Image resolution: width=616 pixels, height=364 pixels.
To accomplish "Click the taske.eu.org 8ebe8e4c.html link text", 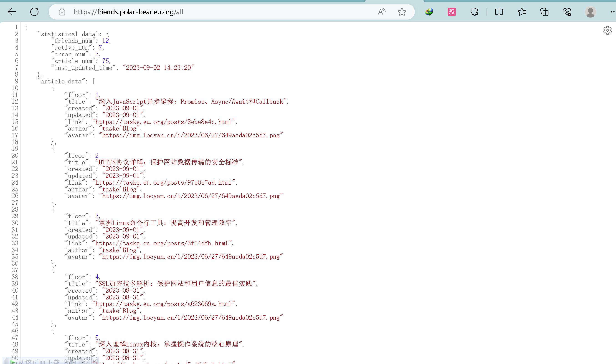I will (163, 122).
